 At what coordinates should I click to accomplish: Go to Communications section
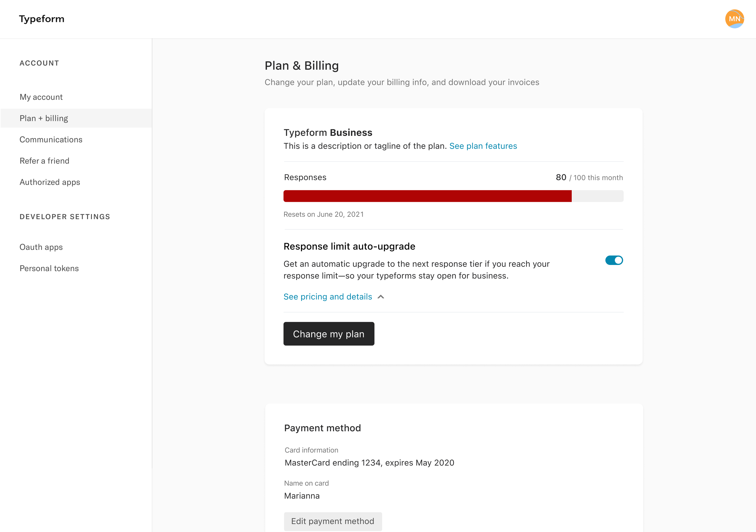point(51,139)
